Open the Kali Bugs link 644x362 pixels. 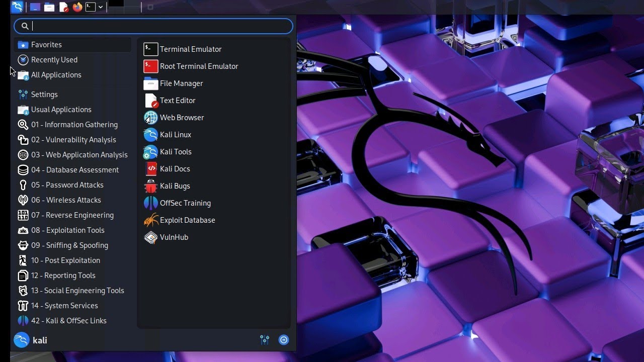(x=215, y=186)
